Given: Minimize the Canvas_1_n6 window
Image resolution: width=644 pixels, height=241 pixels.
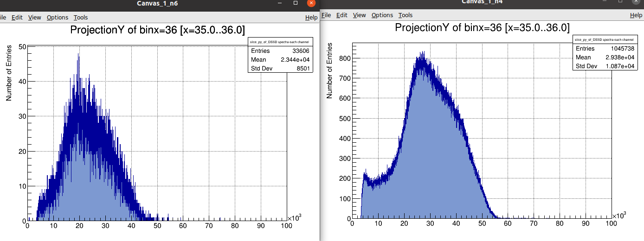Looking at the screenshot, I should point(280,3).
